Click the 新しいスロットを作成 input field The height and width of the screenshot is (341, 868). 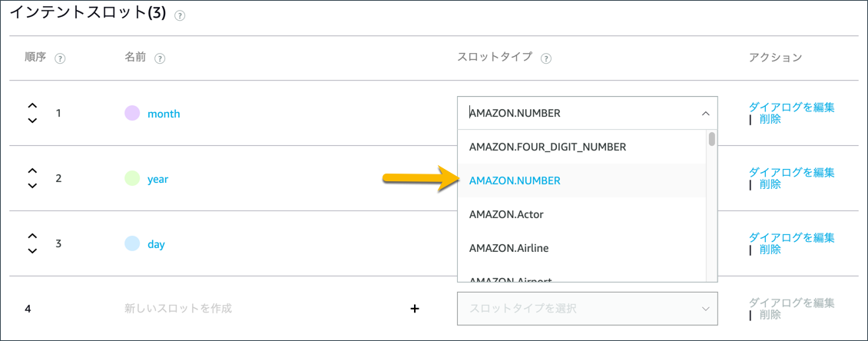178,309
